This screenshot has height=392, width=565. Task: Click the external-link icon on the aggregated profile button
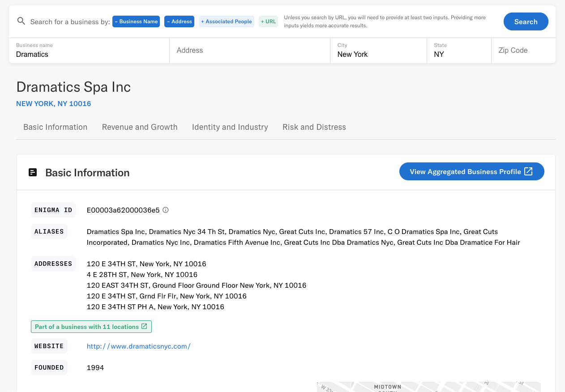tap(528, 171)
